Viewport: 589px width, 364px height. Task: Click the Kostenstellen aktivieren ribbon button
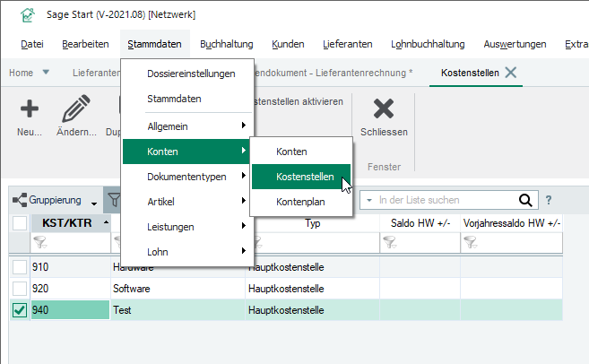(x=299, y=101)
